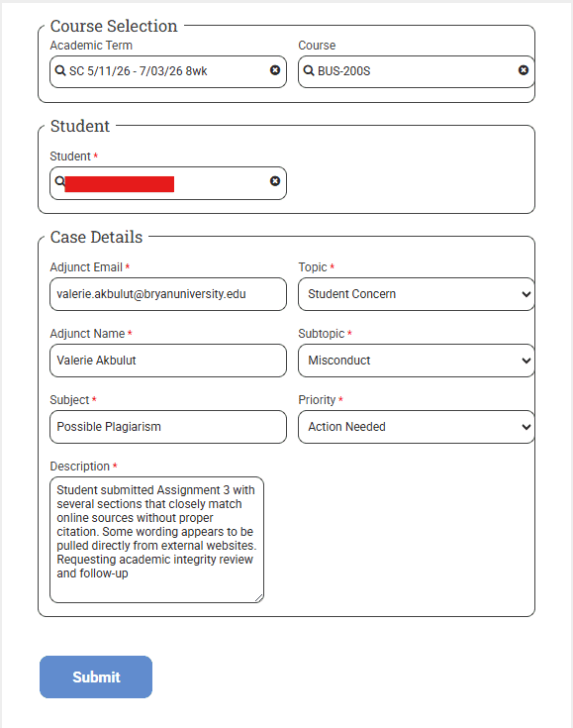Grab the Description textarea resize handle

tap(259, 598)
